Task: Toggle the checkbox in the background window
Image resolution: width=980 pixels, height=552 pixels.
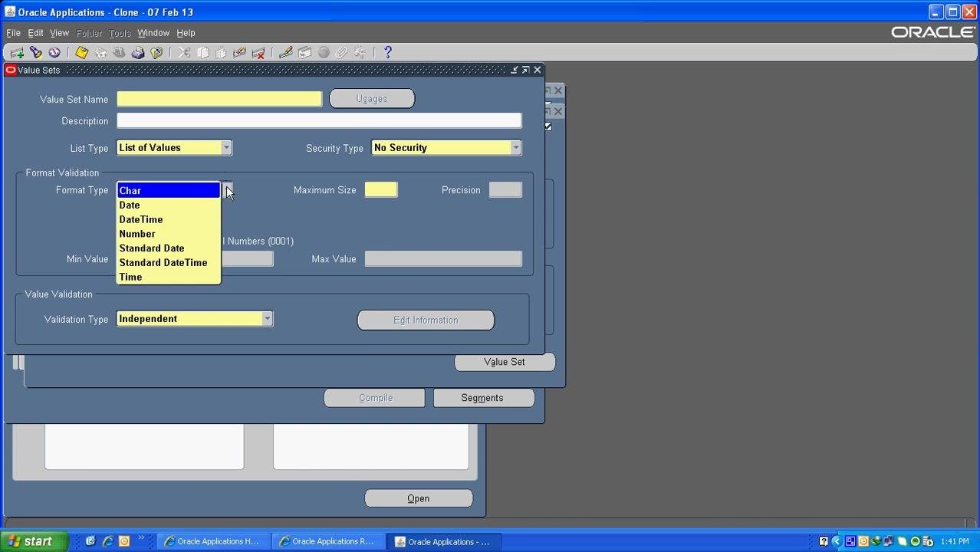Action: pyautogui.click(x=548, y=127)
